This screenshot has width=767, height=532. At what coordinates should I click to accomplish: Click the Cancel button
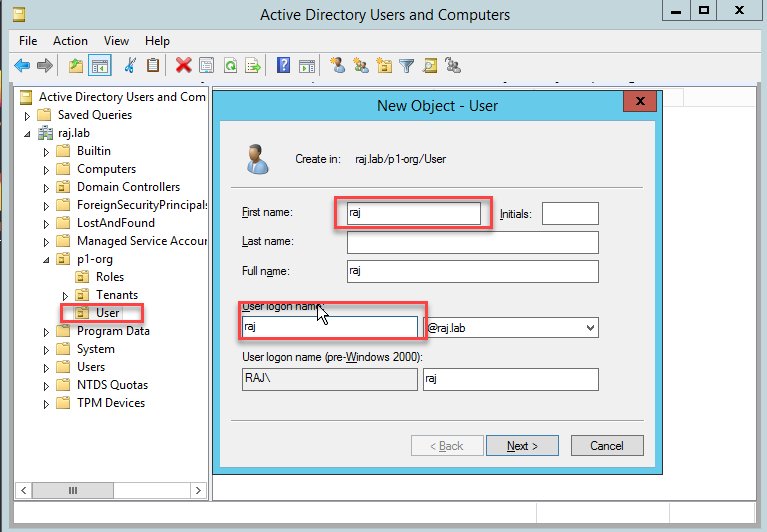coord(607,445)
